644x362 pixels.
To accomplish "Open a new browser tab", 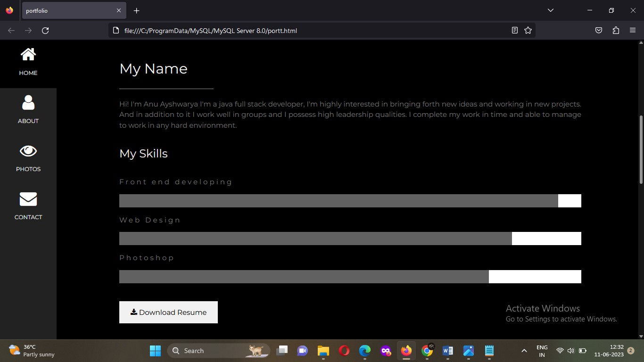I will [136, 10].
